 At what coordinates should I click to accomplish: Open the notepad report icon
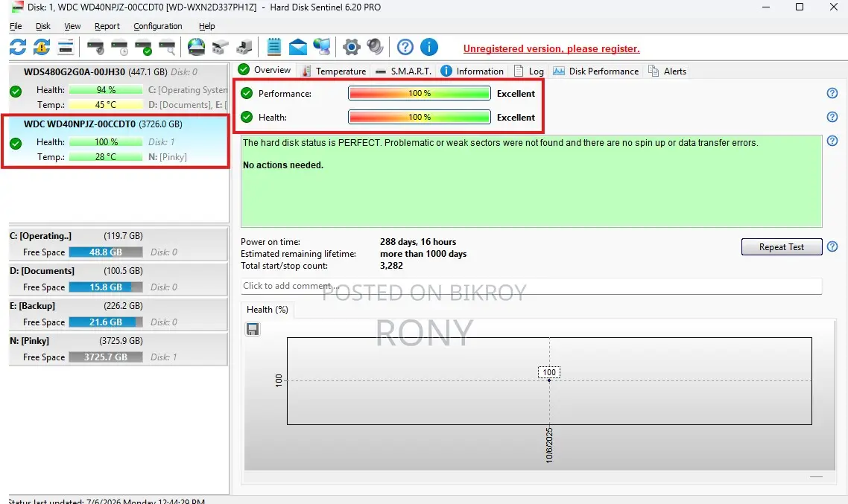click(x=274, y=47)
